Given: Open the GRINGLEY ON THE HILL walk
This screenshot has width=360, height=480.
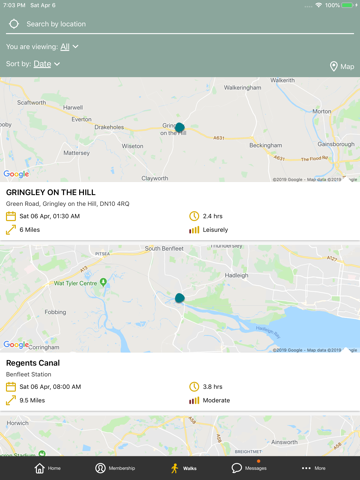Looking at the screenshot, I should coord(51,192).
